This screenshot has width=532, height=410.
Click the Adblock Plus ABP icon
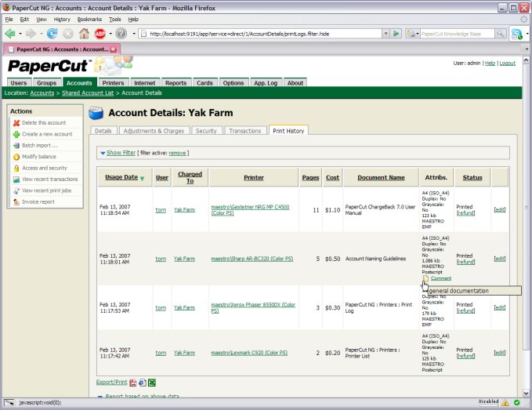coord(100,34)
